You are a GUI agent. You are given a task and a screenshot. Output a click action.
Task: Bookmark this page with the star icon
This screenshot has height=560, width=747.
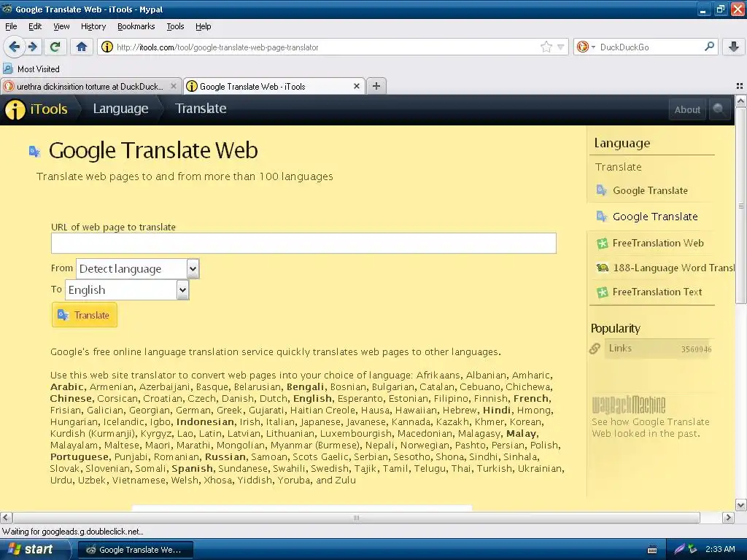[546, 47]
